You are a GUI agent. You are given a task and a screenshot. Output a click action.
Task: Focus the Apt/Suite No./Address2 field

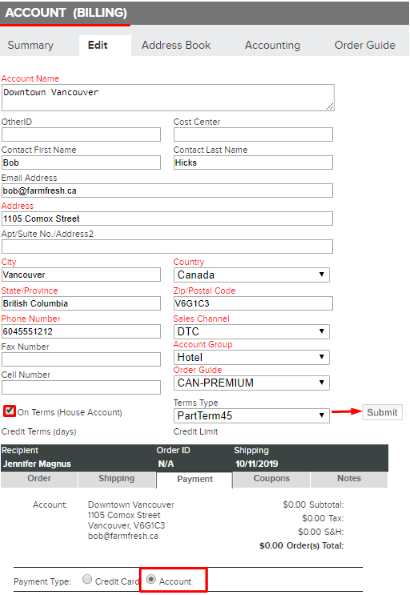tap(167, 247)
